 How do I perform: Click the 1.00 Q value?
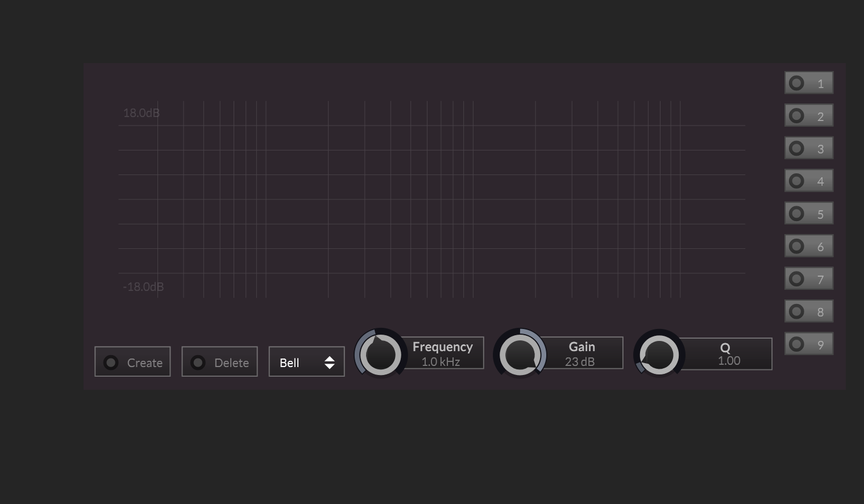point(729,361)
